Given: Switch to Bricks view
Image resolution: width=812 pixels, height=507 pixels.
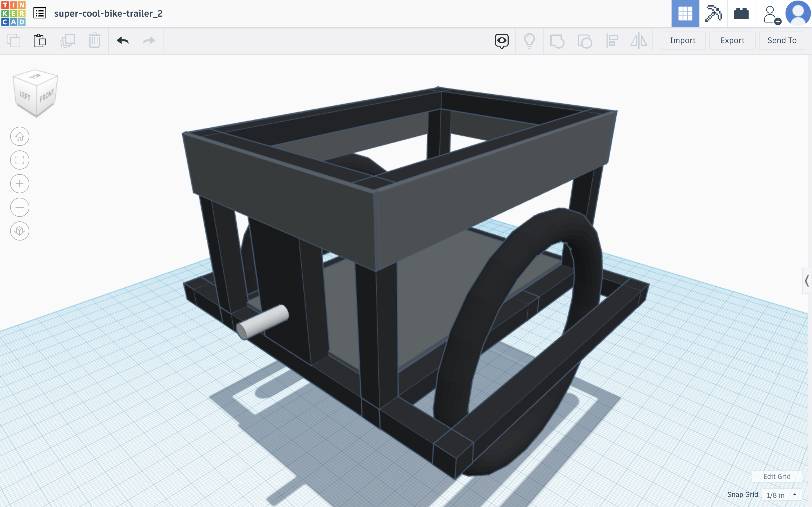Looking at the screenshot, I should pos(741,14).
